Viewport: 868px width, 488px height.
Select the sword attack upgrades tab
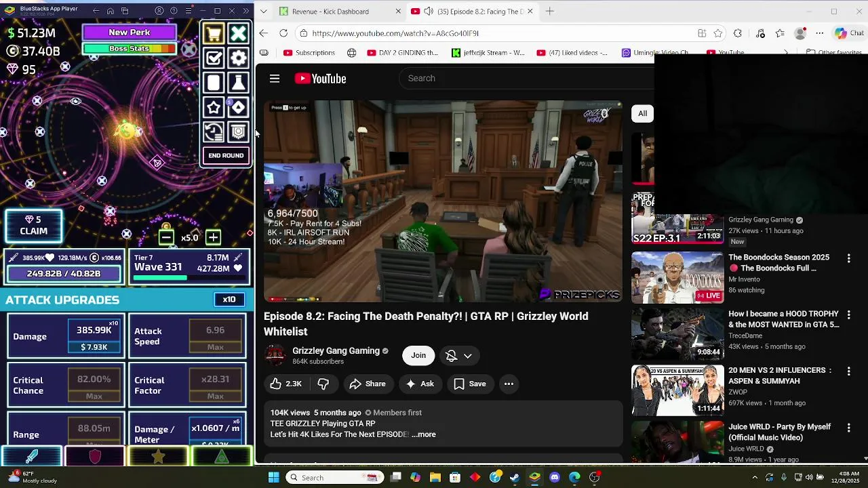coord(32,457)
